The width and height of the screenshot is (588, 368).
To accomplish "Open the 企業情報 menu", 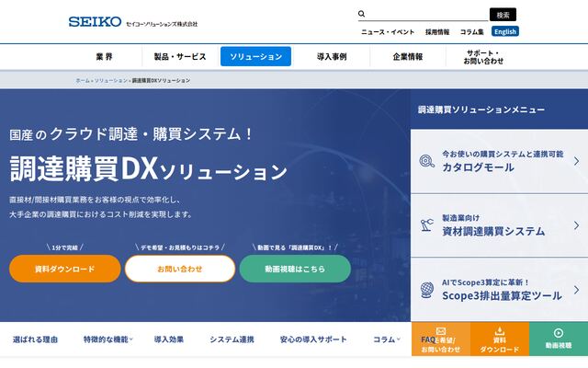I will [408, 57].
